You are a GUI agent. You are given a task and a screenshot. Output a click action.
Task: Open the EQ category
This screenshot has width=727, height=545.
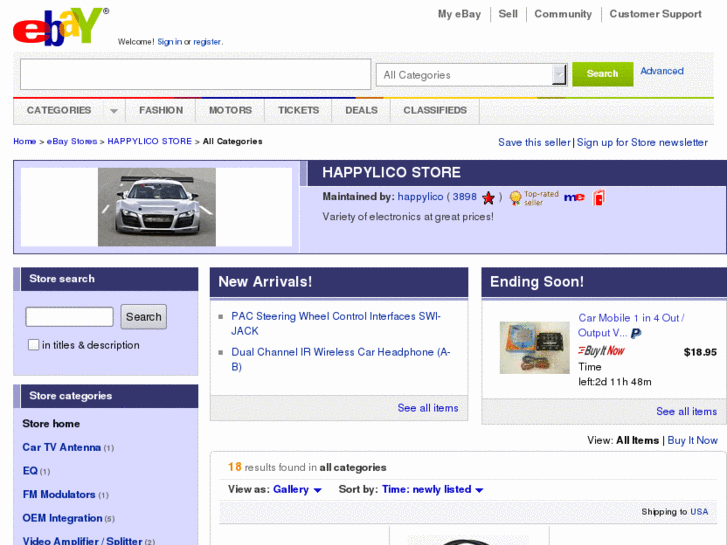point(30,471)
